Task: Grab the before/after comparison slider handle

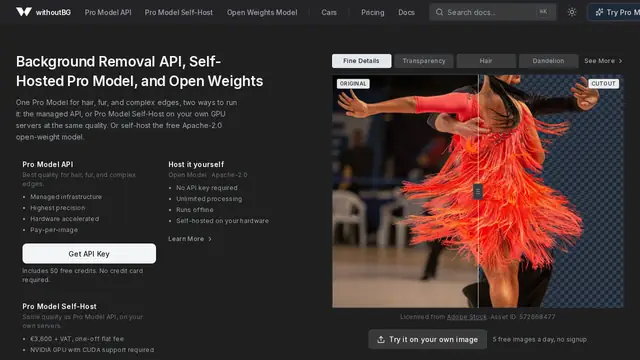Action: pos(478,191)
